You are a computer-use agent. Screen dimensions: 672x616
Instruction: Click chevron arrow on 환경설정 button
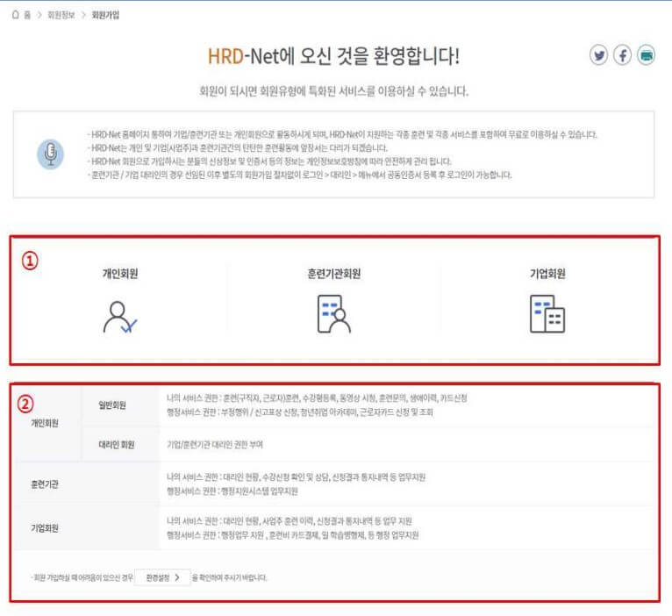point(177,577)
